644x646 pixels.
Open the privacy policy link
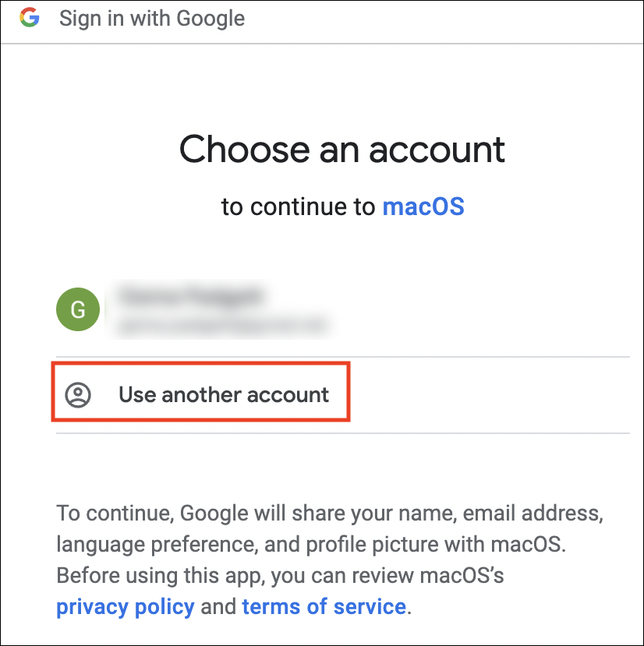pos(126,607)
